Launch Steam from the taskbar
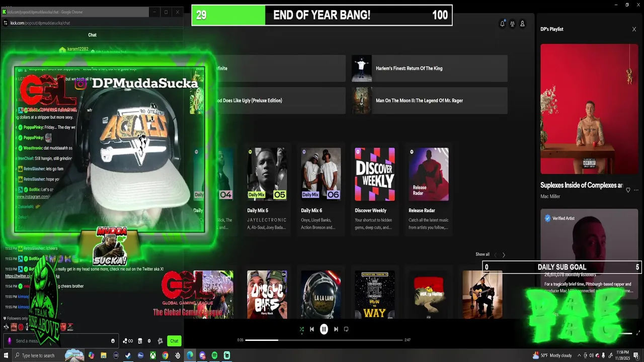 point(128,355)
